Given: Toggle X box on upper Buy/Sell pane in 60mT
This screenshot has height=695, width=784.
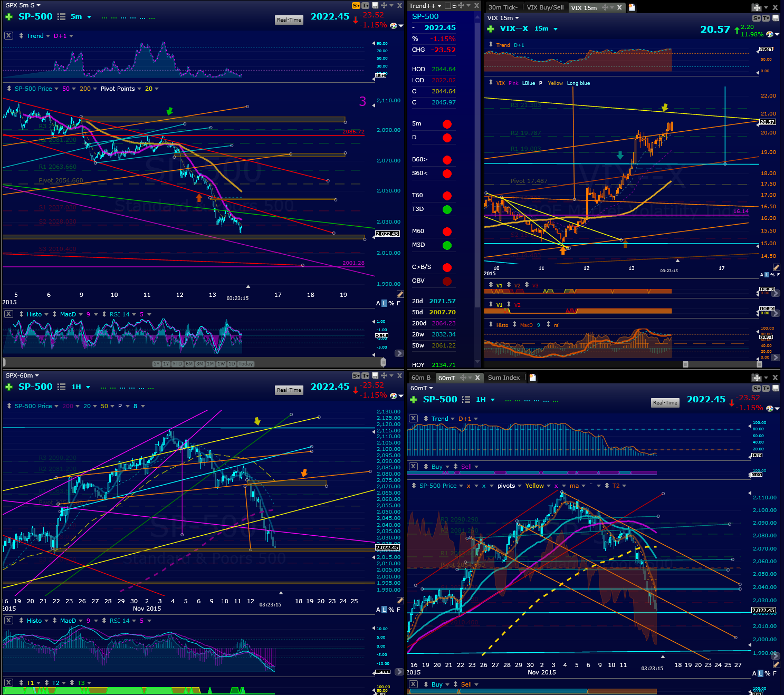Looking at the screenshot, I should tap(414, 467).
